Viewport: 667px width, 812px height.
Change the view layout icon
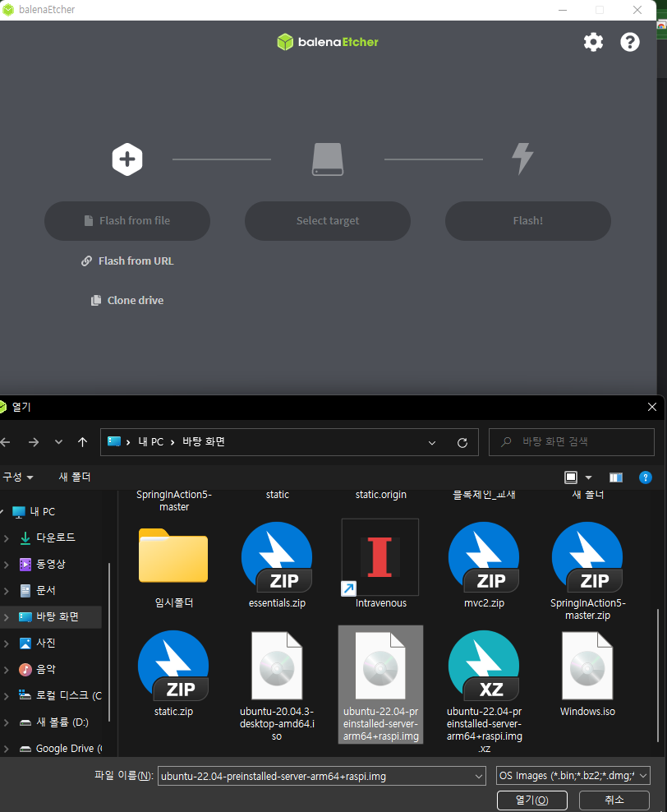(571, 477)
